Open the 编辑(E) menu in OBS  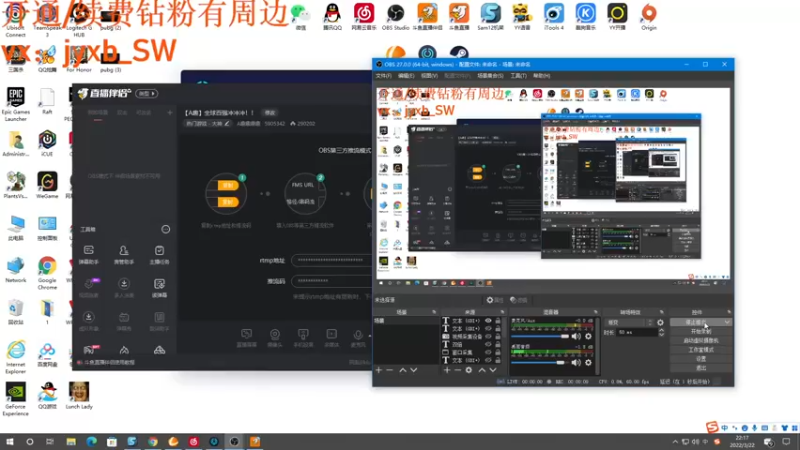tap(406, 76)
